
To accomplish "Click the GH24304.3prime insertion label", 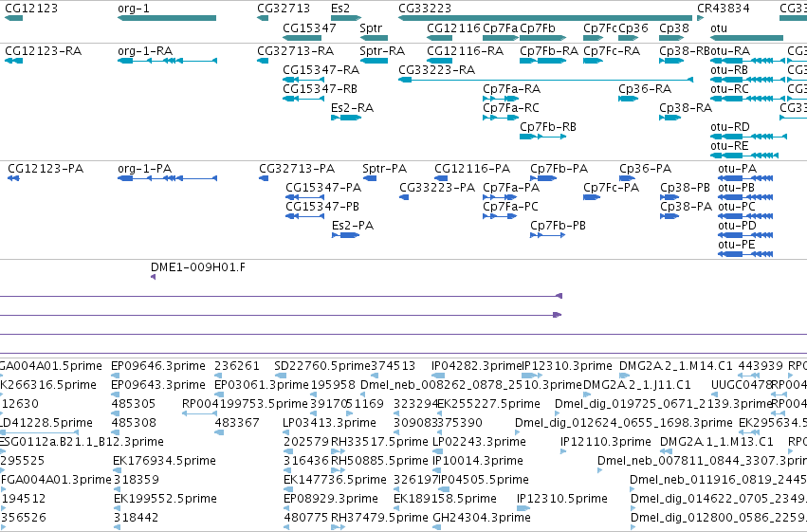I will point(482,518).
